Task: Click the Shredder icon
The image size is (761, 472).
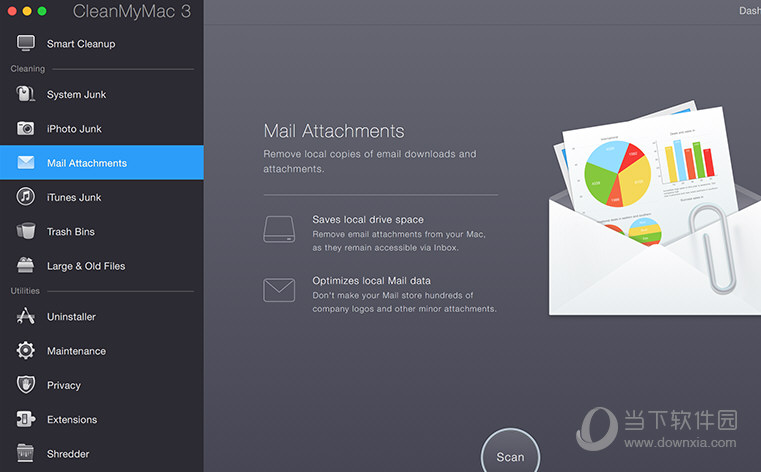Action: [x=26, y=453]
